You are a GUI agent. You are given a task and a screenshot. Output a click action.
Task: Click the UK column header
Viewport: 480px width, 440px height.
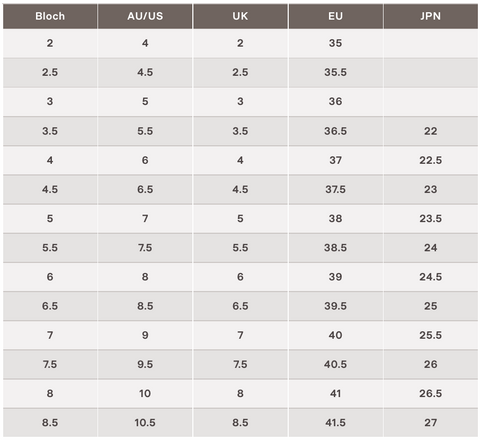click(240, 16)
